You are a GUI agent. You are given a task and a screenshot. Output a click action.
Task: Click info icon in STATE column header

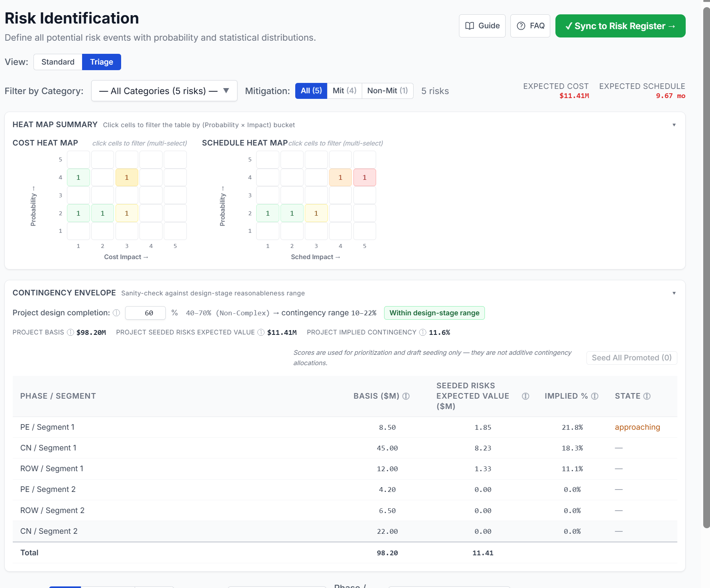(647, 396)
